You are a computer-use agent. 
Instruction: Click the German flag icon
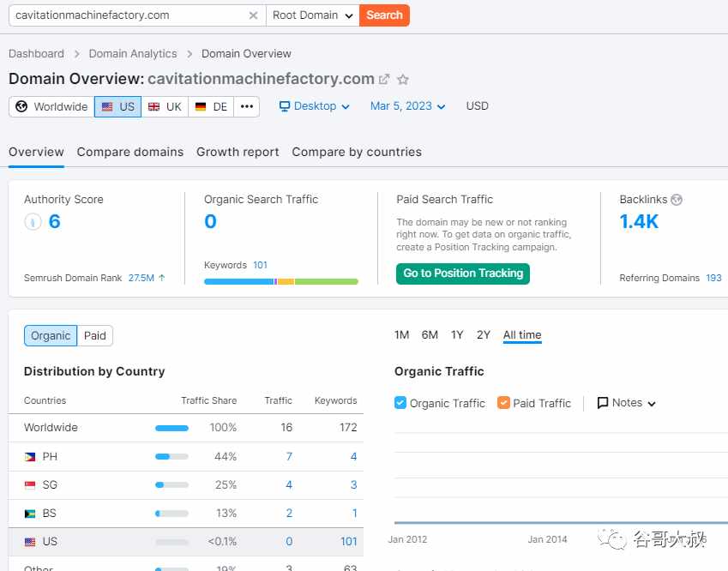pyautogui.click(x=201, y=107)
